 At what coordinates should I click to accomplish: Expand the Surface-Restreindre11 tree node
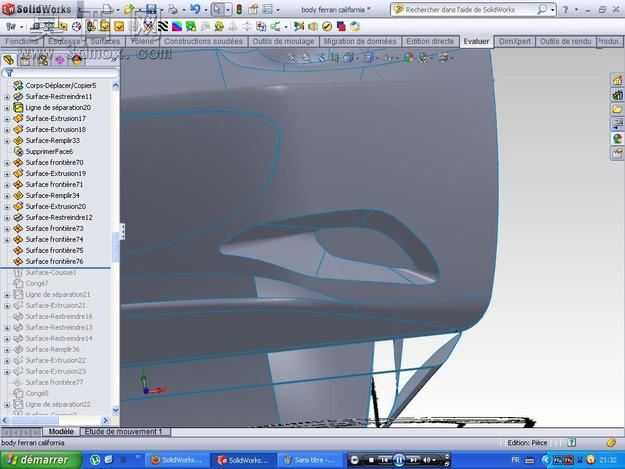(x=6, y=97)
